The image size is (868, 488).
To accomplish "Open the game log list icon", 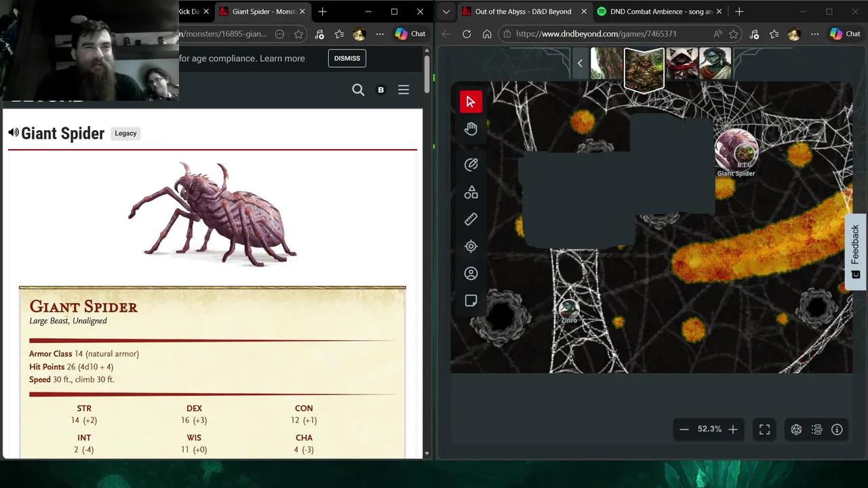I will coord(816,429).
